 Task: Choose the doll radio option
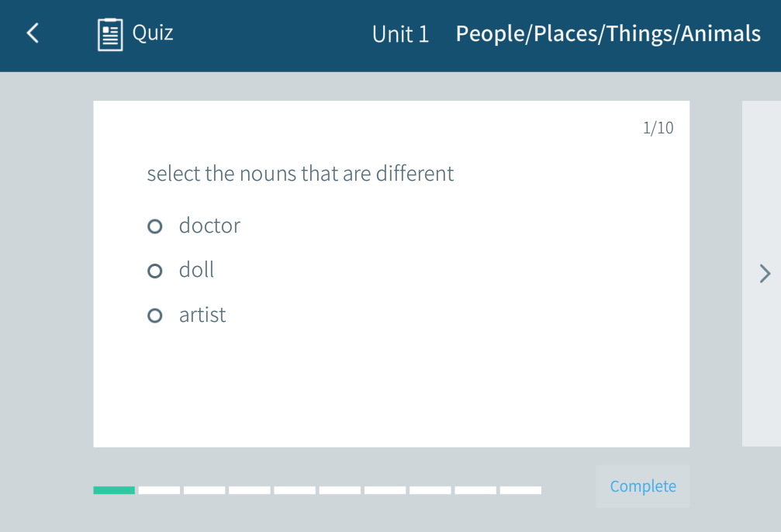pyautogui.click(x=155, y=271)
